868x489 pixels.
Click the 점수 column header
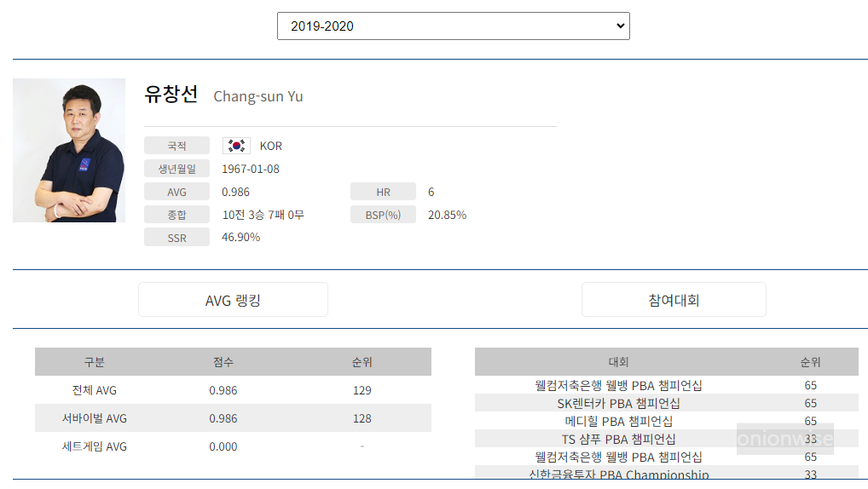223,362
